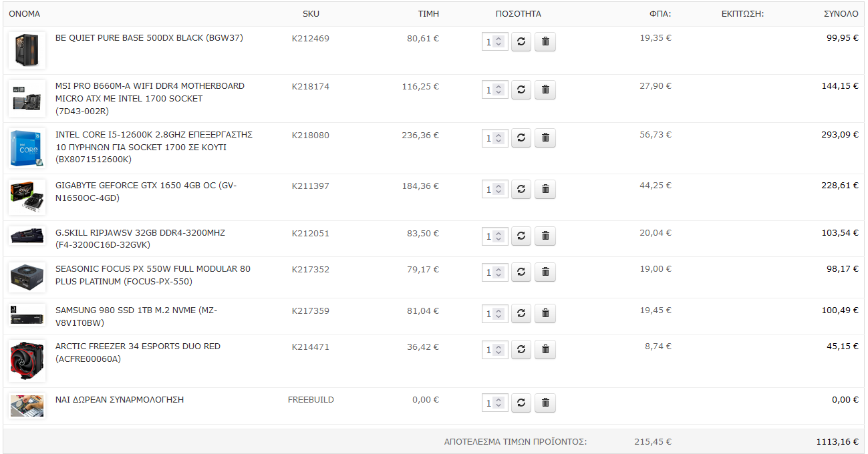Click quantity field for SEASONIC FOCUS PX
The width and height of the screenshot is (868, 454).
(494, 272)
